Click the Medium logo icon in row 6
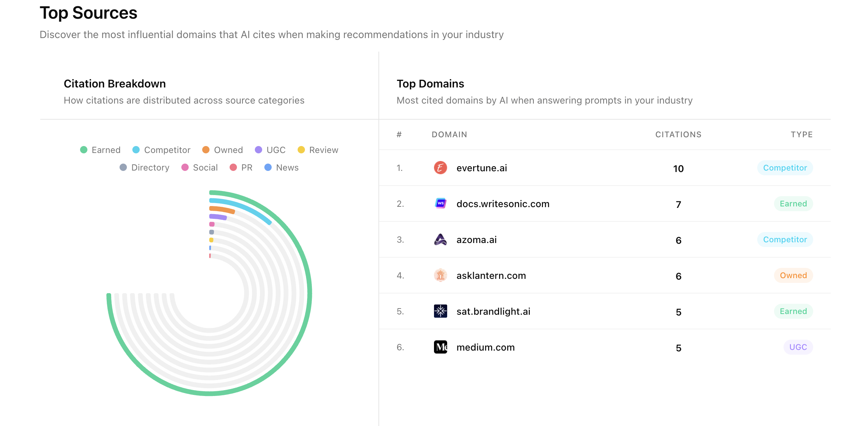Image resolution: width=868 pixels, height=426 pixels. coord(440,347)
